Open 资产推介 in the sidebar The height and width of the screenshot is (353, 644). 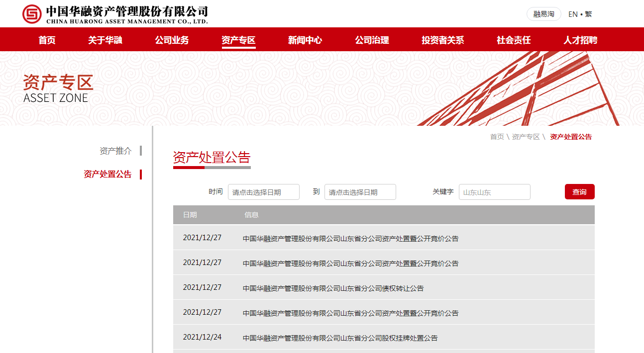115,151
